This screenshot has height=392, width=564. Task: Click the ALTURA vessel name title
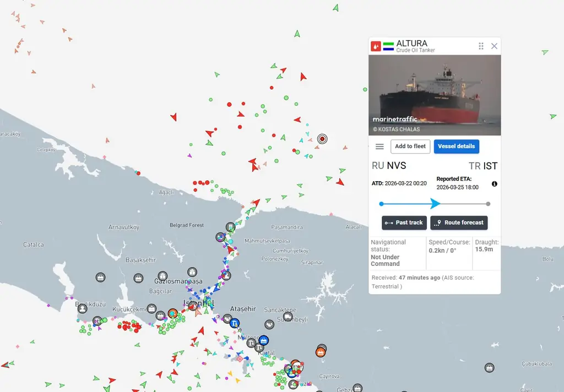click(411, 43)
